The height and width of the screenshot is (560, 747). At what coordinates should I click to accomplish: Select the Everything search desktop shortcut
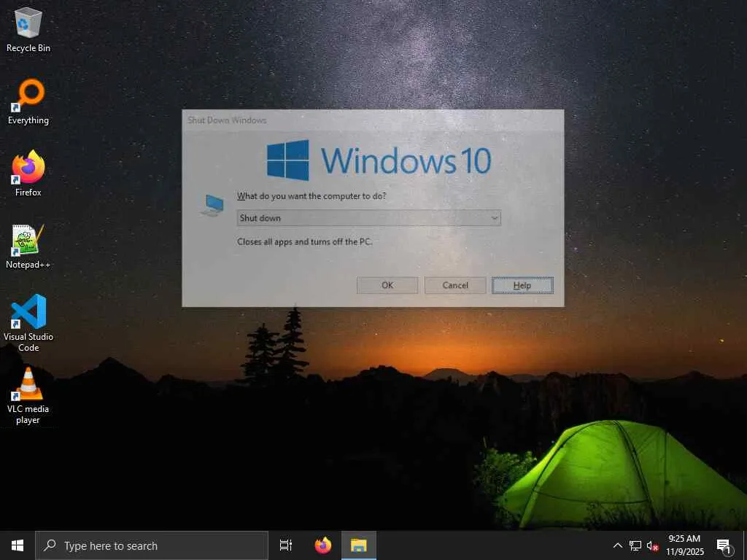28,102
